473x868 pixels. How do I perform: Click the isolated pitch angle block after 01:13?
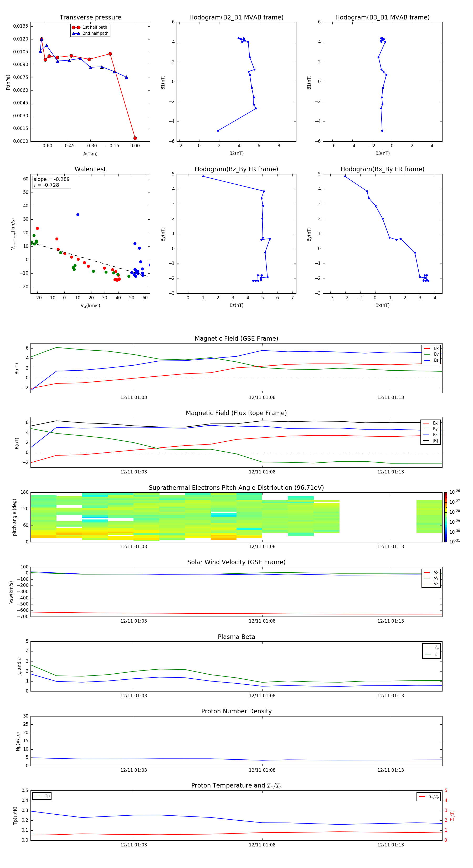tap(429, 517)
